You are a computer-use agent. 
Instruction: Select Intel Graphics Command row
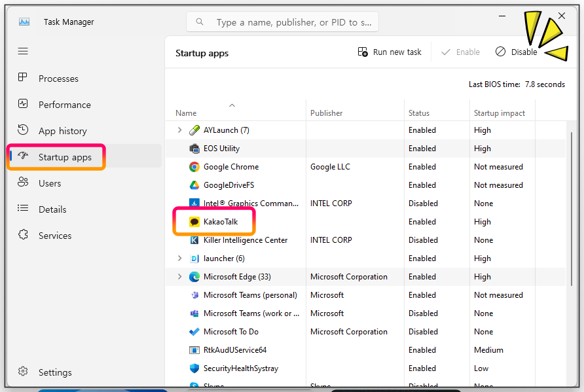click(365, 204)
